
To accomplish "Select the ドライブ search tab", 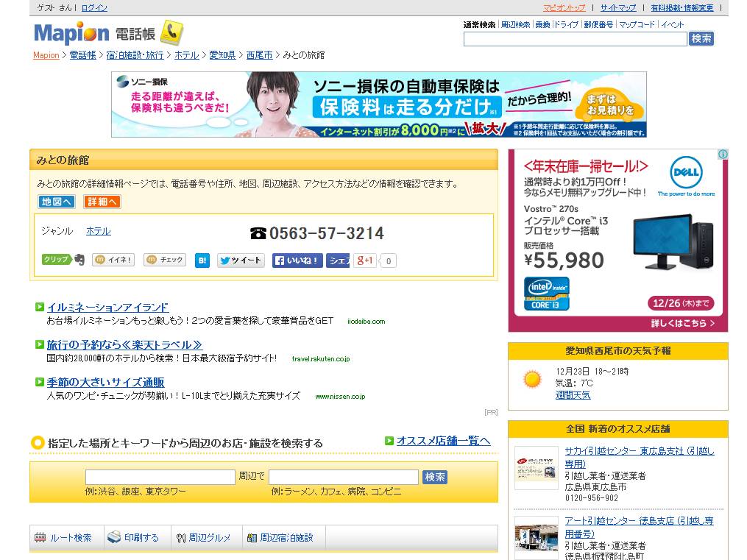I will click(x=567, y=25).
